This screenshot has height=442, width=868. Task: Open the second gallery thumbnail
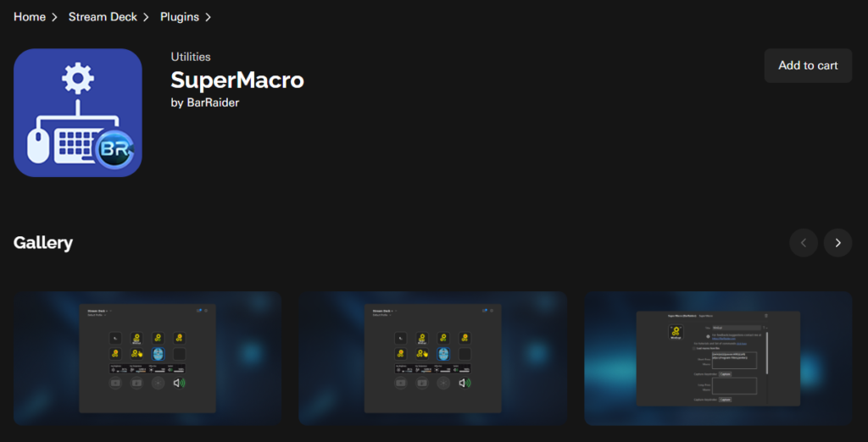433,358
